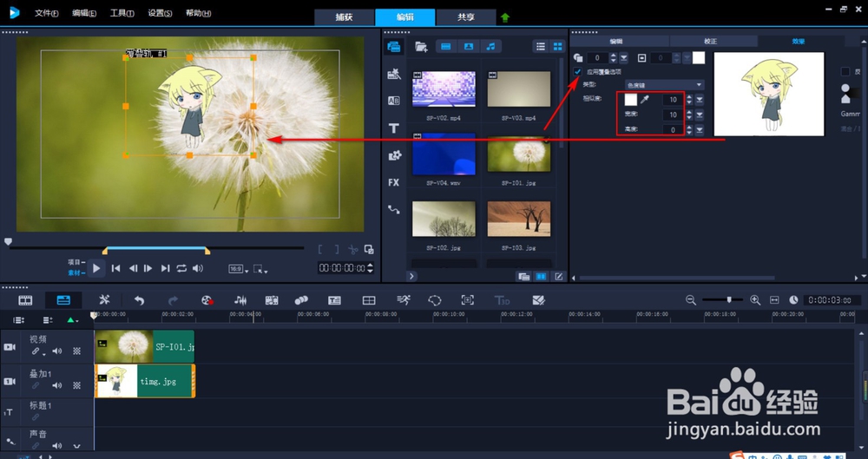Toggle photo files filter in library
The height and width of the screenshot is (459, 868).
point(469,47)
